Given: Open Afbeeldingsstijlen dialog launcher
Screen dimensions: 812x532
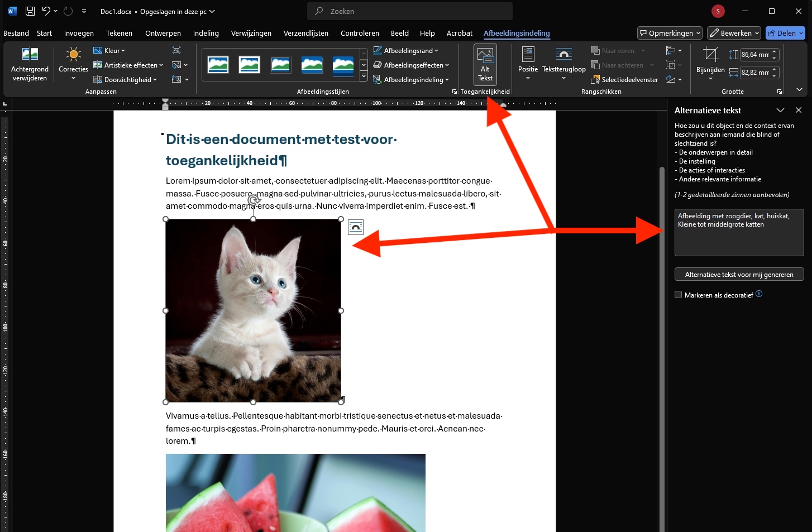Looking at the screenshot, I should tap(455, 92).
